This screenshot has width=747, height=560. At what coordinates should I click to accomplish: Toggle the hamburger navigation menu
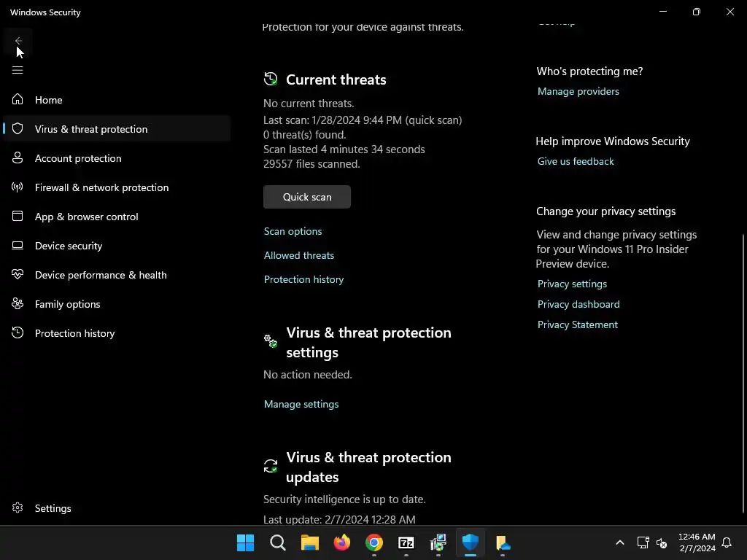18,71
